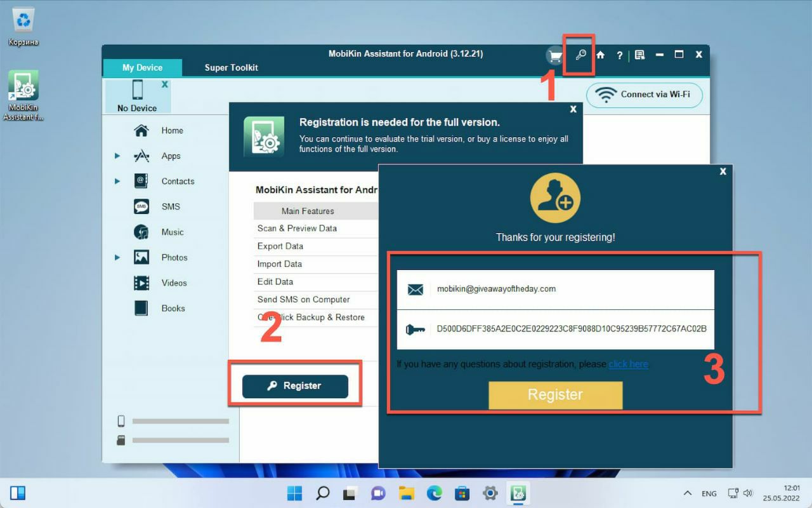This screenshot has width=812, height=508.
Task: Close the Thanks for registering dialog
Action: (x=723, y=171)
